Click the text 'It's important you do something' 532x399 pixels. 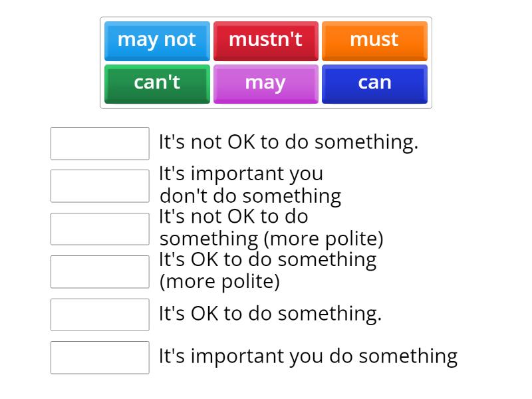click(308, 356)
